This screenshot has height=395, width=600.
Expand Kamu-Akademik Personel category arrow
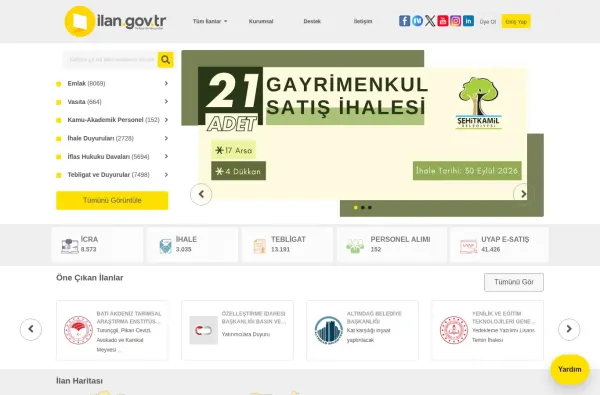pyautogui.click(x=166, y=120)
